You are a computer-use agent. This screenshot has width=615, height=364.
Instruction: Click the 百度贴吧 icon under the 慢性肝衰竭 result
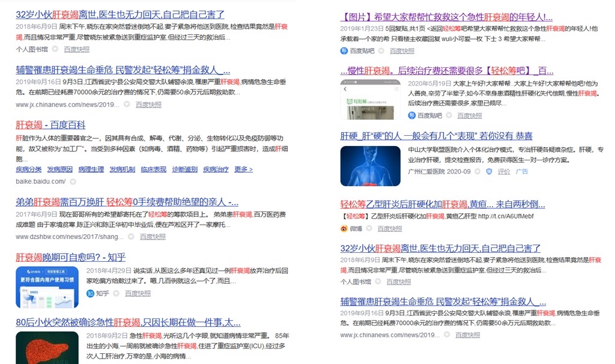pyautogui.click(x=412, y=115)
